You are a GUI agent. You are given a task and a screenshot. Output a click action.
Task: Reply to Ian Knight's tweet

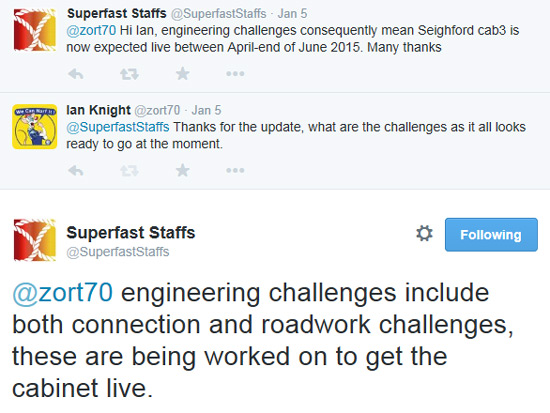pos(76,171)
